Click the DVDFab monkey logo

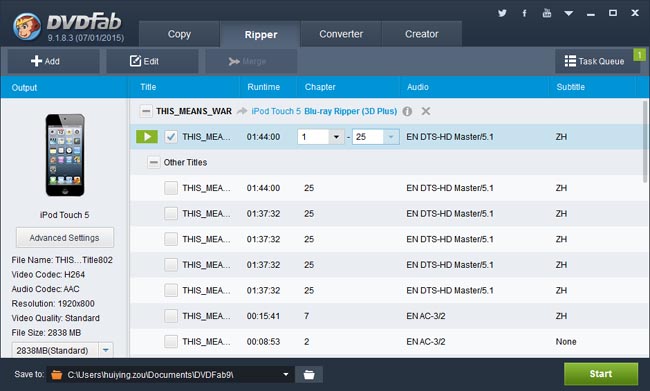point(27,27)
